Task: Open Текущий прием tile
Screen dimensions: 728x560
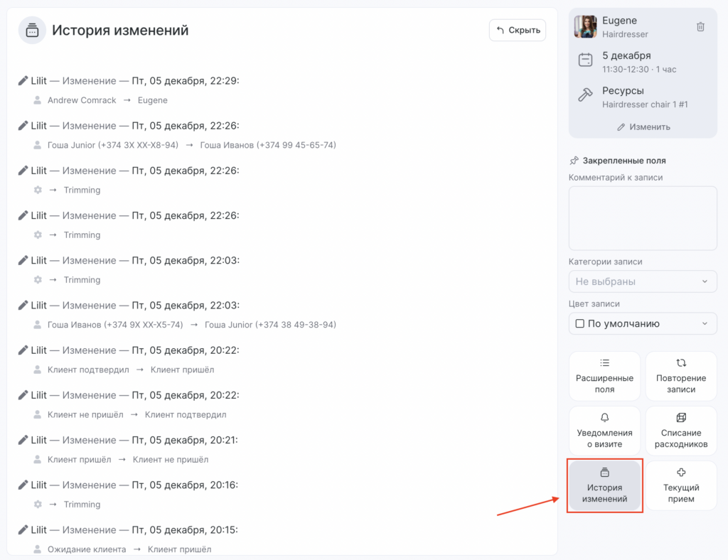Action: coord(681,486)
